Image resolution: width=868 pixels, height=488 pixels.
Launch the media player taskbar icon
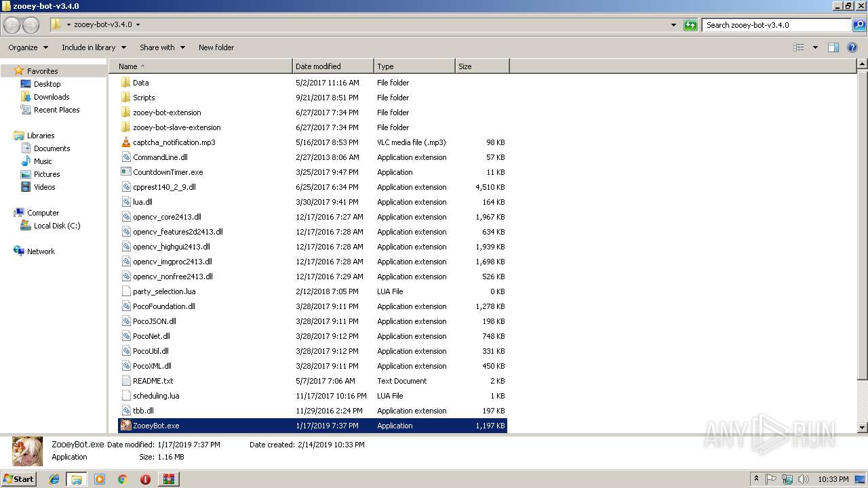(100, 479)
